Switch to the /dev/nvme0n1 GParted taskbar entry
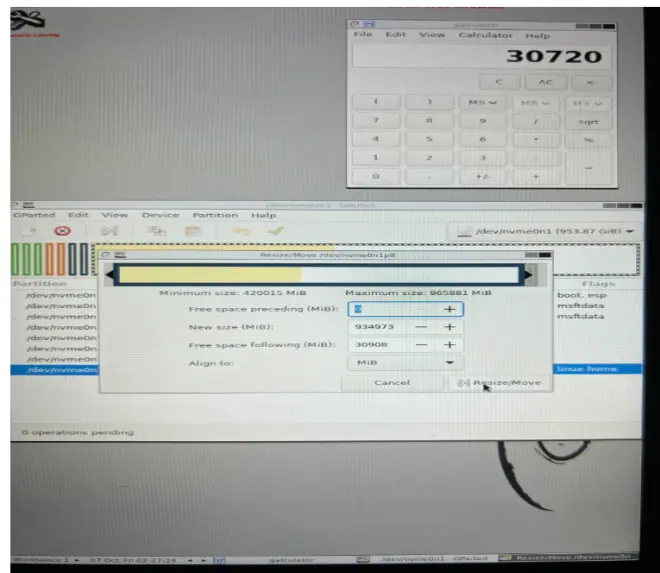The height and width of the screenshot is (573, 660). click(425, 559)
